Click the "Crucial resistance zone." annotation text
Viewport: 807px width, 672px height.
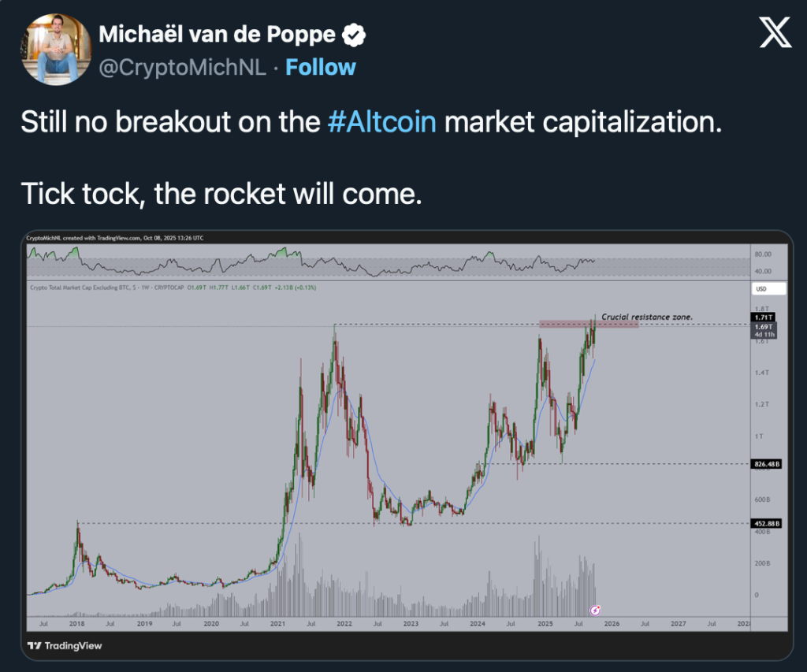(x=647, y=317)
